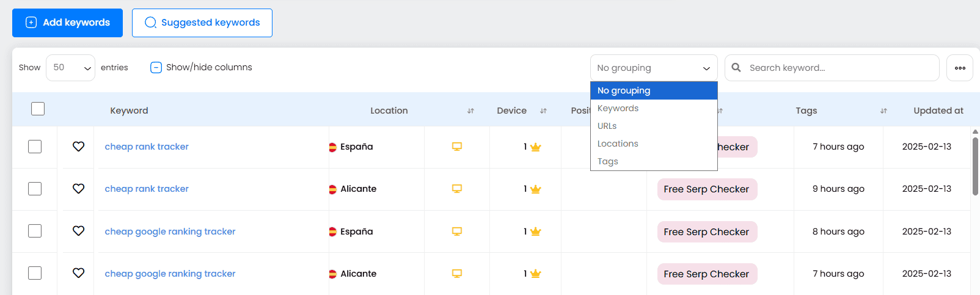This screenshot has height=295, width=980.
Task: Expand Show/hide columns options
Action: click(201, 67)
